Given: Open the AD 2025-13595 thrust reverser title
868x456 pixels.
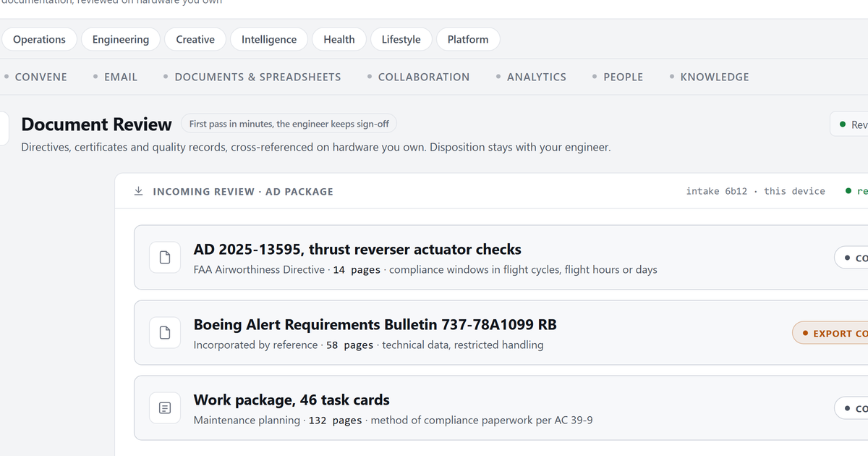Looking at the screenshot, I should pos(357,250).
